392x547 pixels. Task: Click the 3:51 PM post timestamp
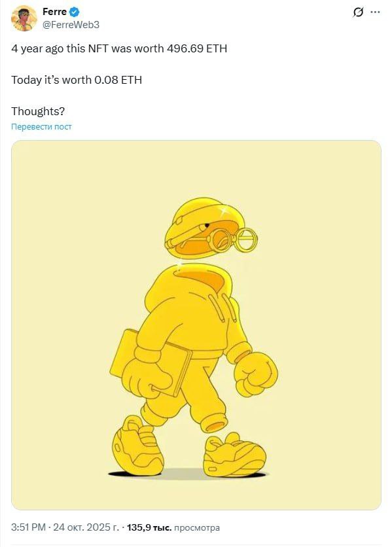click(x=28, y=527)
